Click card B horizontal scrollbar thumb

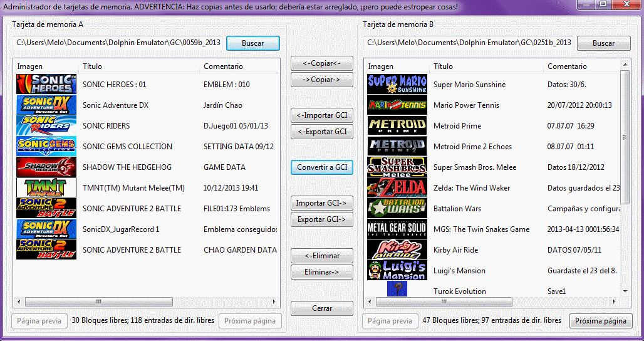(444, 302)
